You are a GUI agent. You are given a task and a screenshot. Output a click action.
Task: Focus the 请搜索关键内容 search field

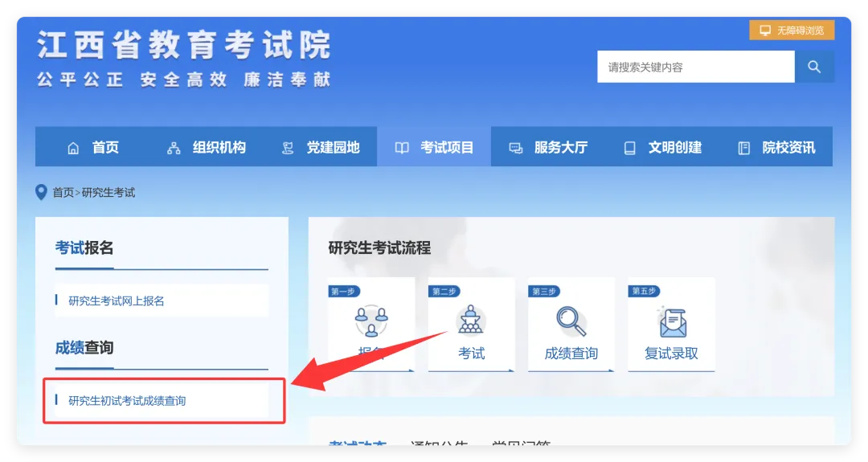point(696,67)
